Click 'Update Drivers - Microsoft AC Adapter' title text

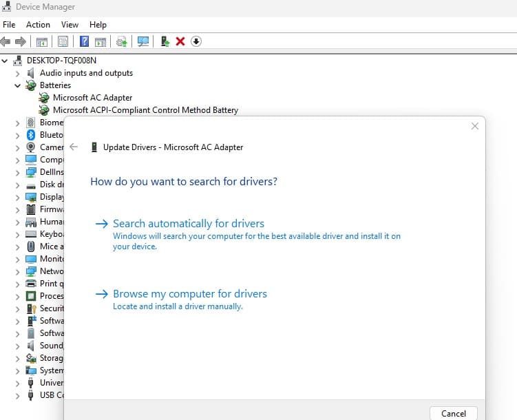click(x=173, y=147)
